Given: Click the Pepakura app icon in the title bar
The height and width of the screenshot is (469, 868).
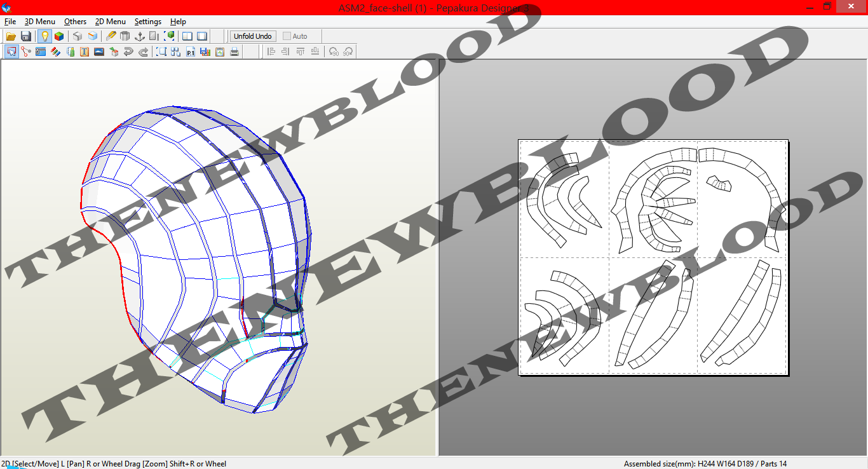Looking at the screenshot, I should [x=7, y=7].
